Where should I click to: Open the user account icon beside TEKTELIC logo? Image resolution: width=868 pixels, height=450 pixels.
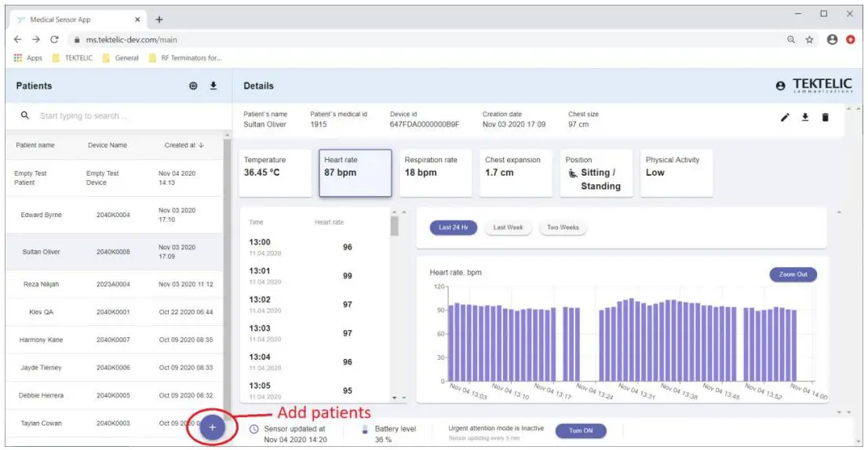(779, 85)
